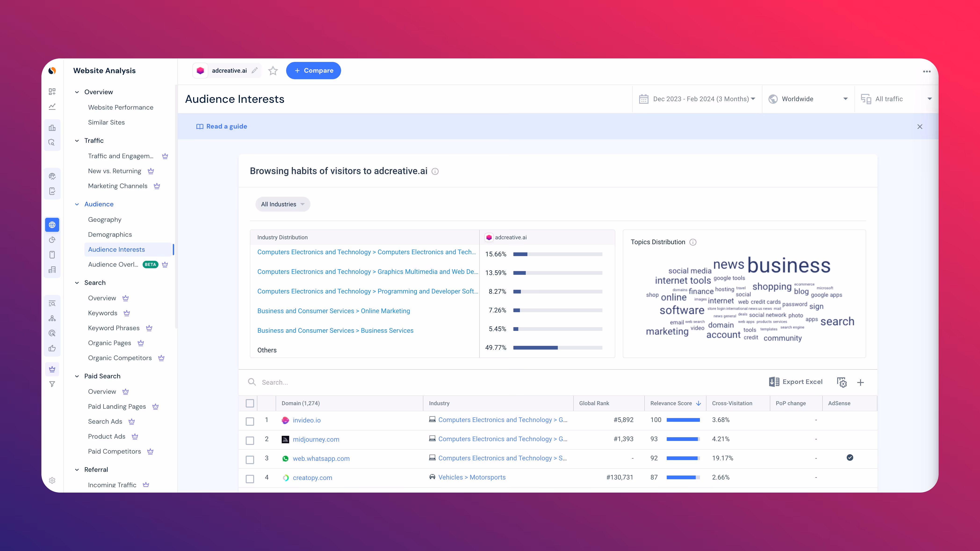Collapse the Referral section in sidebar
This screenshot has height=551, width=980.
tap(77, 470)
